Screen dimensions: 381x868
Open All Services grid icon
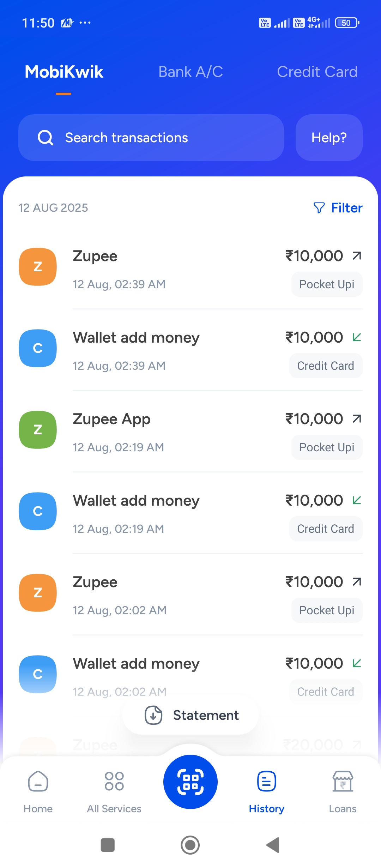(x=114, y=781)
